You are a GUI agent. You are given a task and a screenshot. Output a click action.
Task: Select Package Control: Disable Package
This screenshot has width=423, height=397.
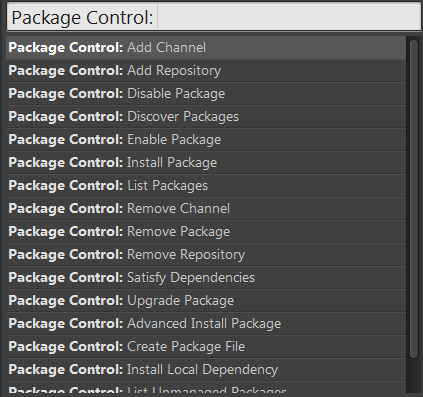coord(206,94)
